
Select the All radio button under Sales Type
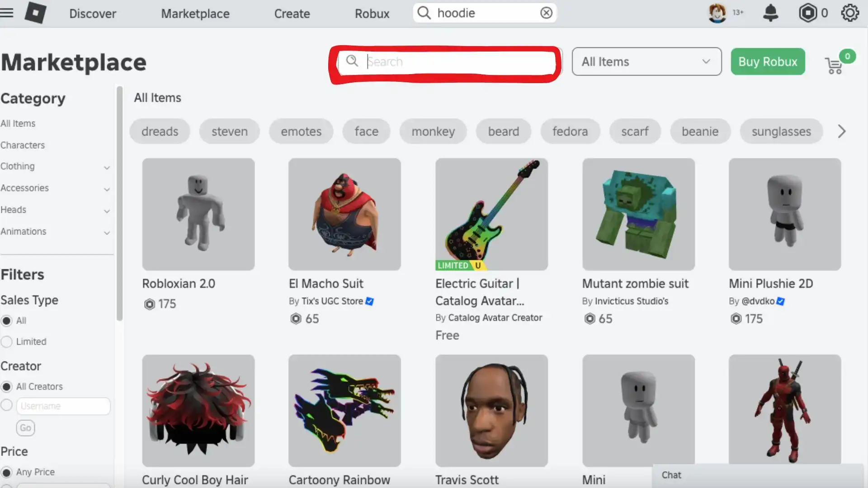click(7, 320)
